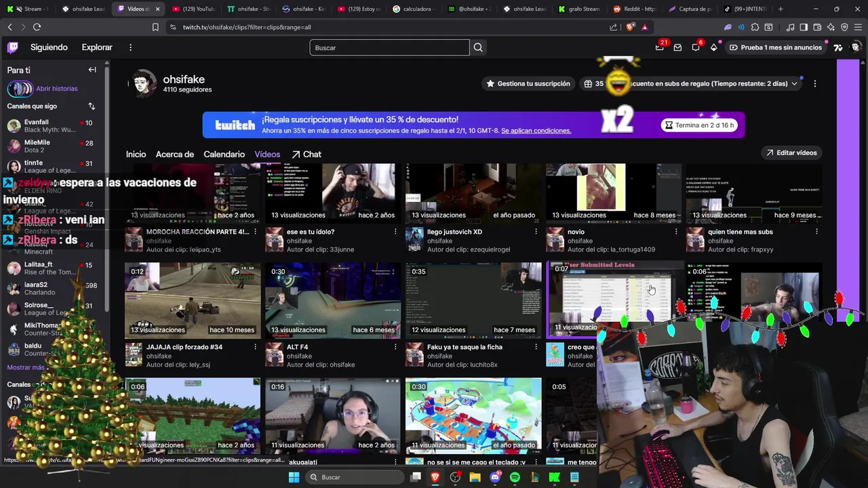Switch to the Reddit browser tab

pos(635,9)
